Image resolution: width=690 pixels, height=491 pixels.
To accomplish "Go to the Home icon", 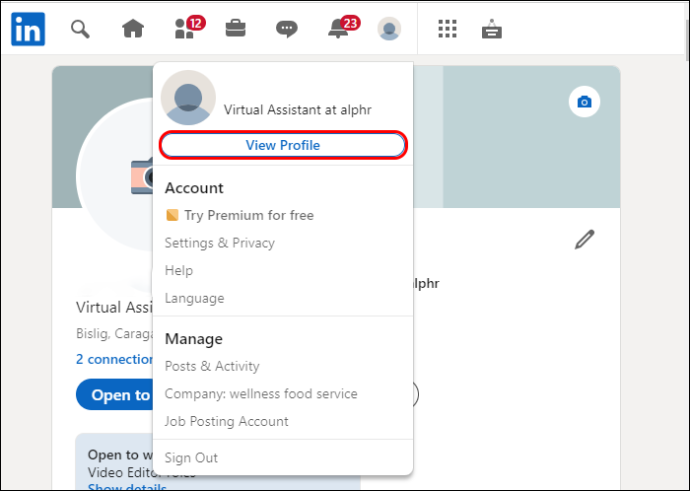I will click(x=133, y=29).
